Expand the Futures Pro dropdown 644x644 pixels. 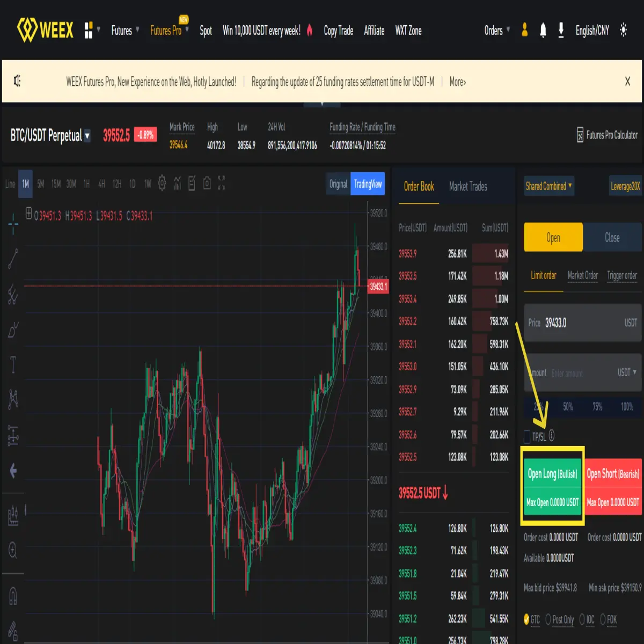coord(169,31)
